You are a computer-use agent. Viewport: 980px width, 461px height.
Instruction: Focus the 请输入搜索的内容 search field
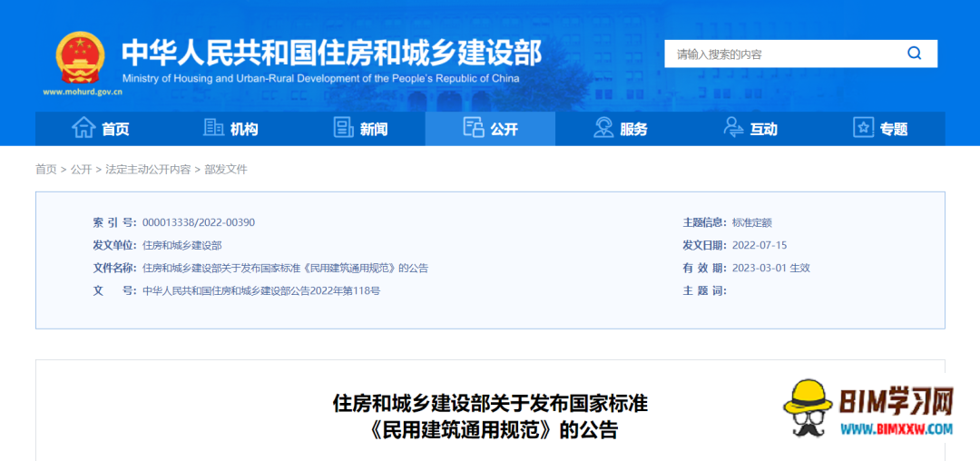point(780,54)
